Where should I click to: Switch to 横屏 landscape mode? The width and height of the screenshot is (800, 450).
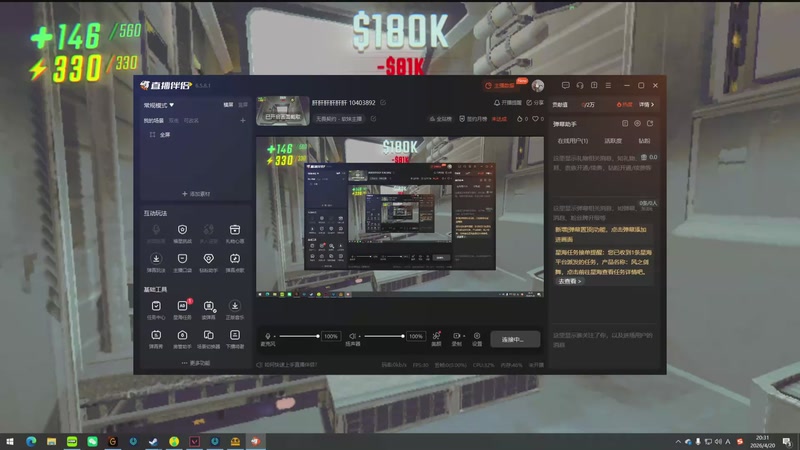[x=228, y=105]
